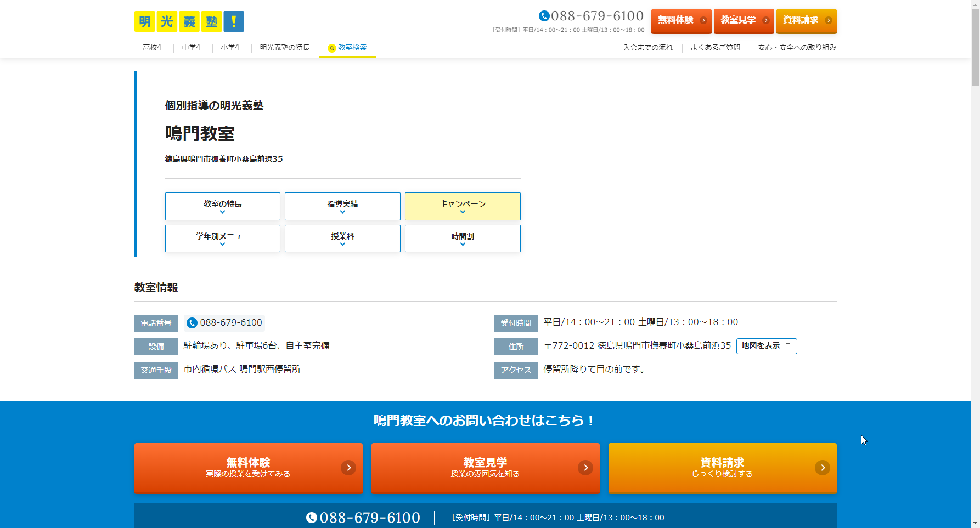Screen dimensions: 980x528
Task: Click bottom bar phone number 088-679-6100
Action: [370, 518]
